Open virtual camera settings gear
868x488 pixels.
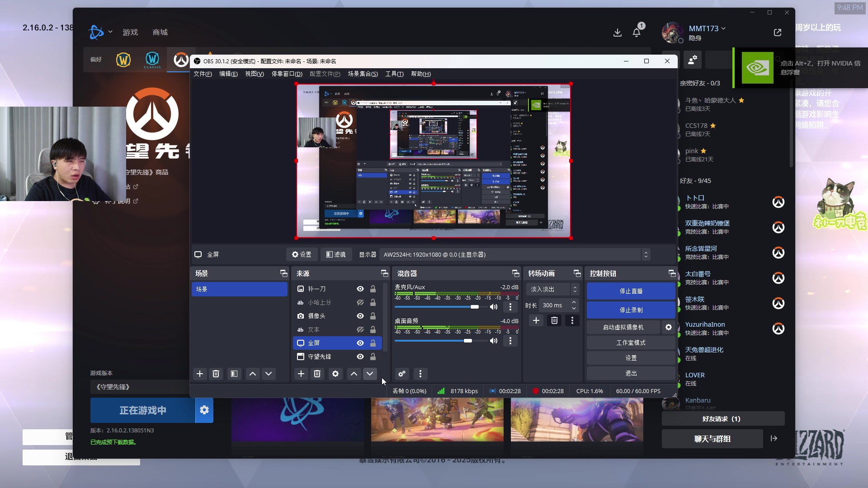click(669, 327)
